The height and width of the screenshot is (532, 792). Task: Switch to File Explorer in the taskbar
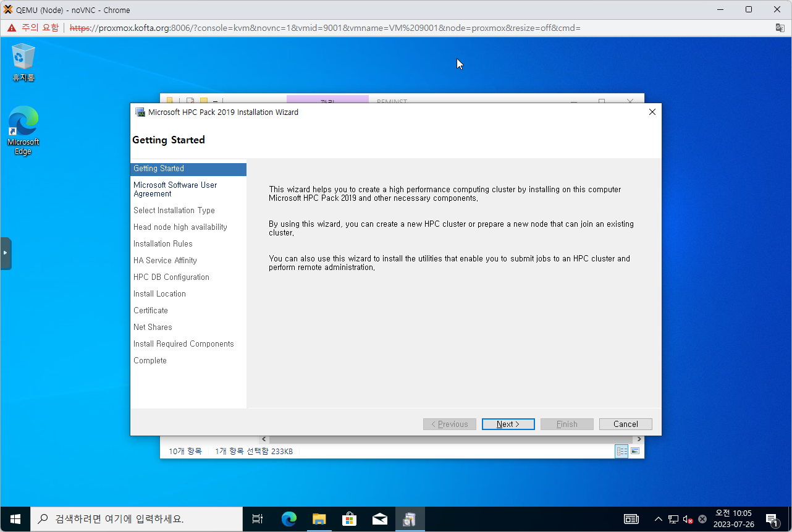click(319, 519)
